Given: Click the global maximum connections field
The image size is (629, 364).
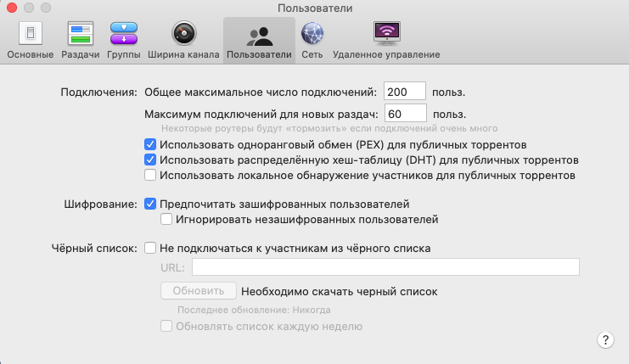Looking at the screenshot, I should point(405,92).
